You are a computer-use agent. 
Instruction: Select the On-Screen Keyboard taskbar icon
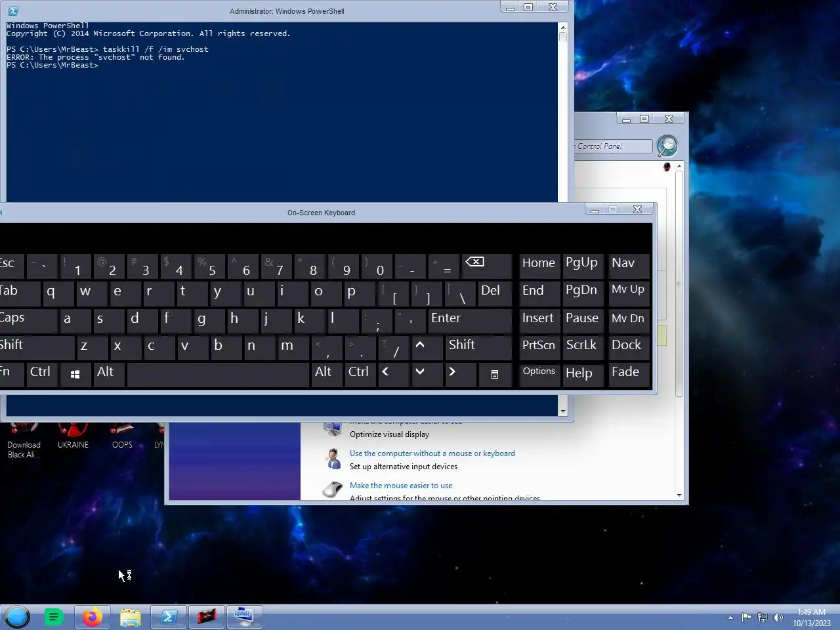245,617
